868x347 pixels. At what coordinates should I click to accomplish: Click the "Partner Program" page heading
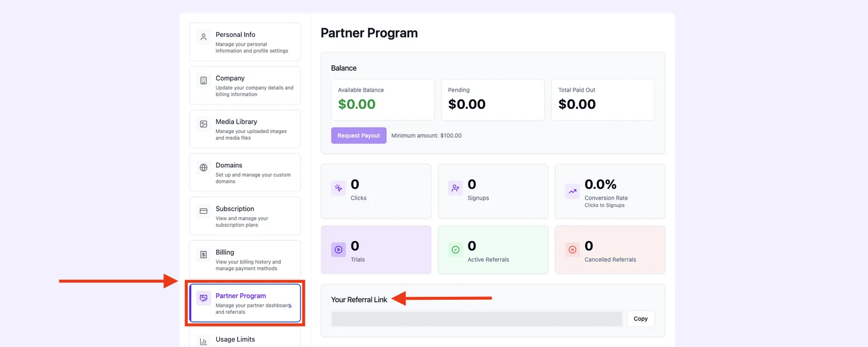point(369,33)
